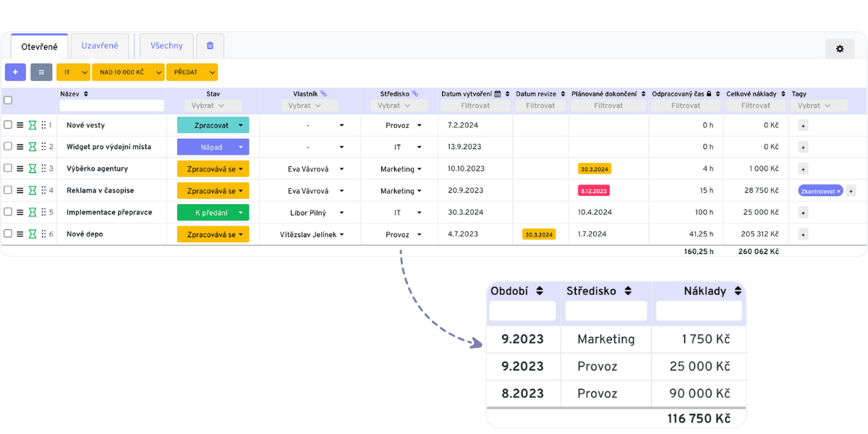Open row menu for Nové vesty
The width and height of the screenshot is (868, 434).
point(20,125)
